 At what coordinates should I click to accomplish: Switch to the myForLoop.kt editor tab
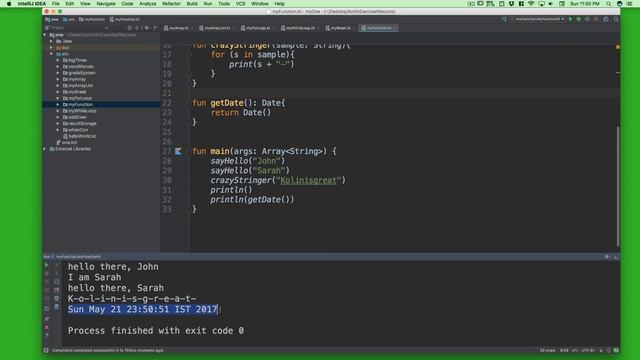tap(256, 28)
